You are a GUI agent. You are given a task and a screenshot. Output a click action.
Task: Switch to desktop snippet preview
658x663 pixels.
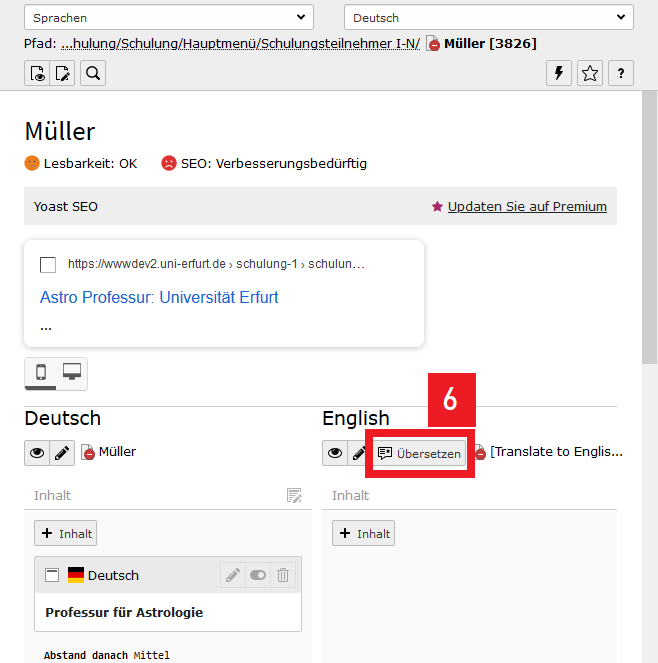[x=72, y=373]
